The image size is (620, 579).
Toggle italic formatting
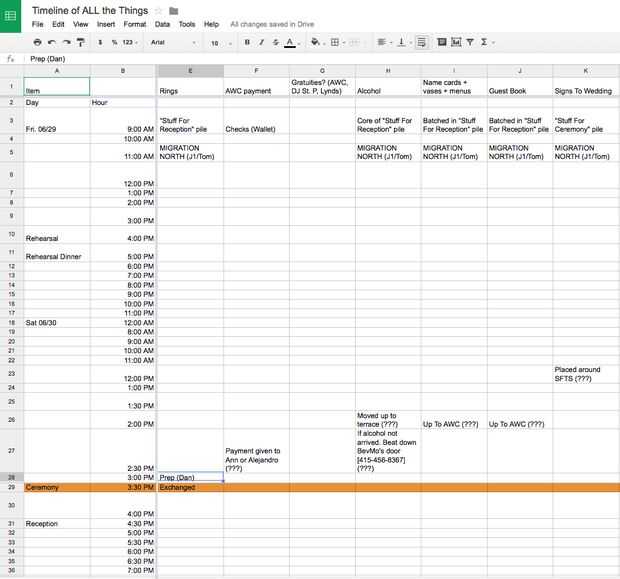[261, 42]
